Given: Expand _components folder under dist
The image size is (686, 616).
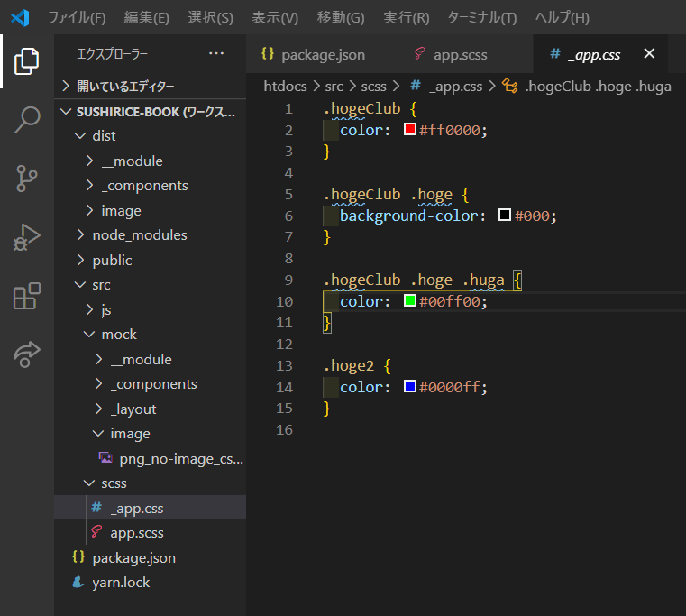Looking at the screenshot, I should pyautogui.click(x=150, y=186).
